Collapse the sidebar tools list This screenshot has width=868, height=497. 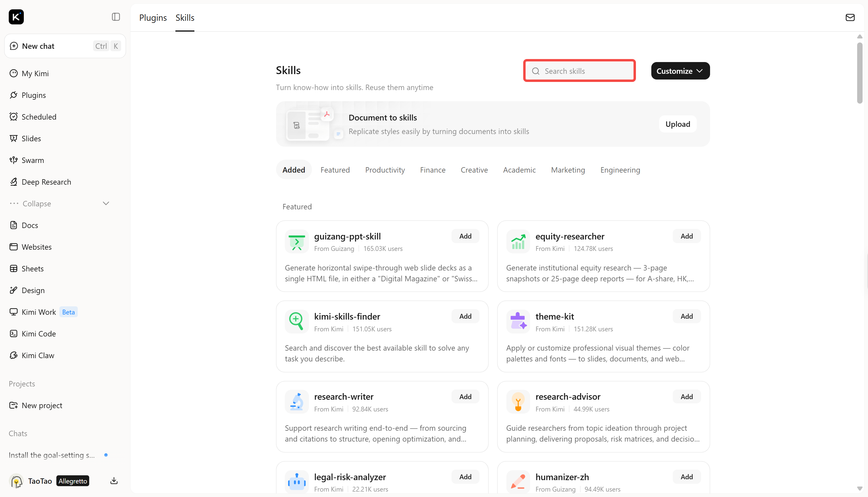(x=60, y=203)
